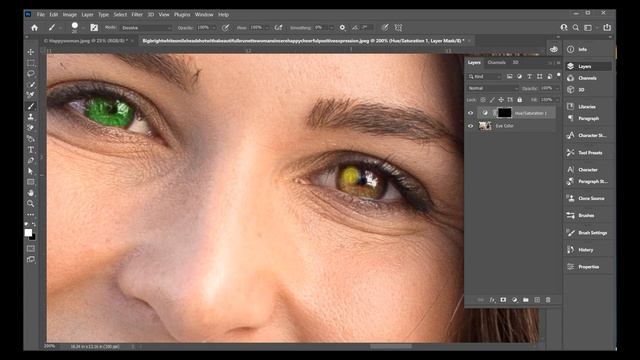Open the Flow value dropdown

[x=267, y=28]
